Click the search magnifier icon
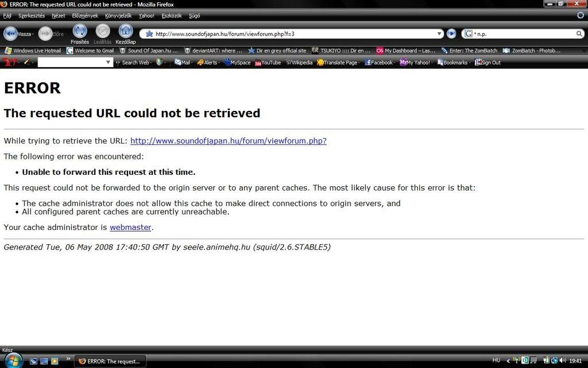The image size is (588, 368). 579,34
